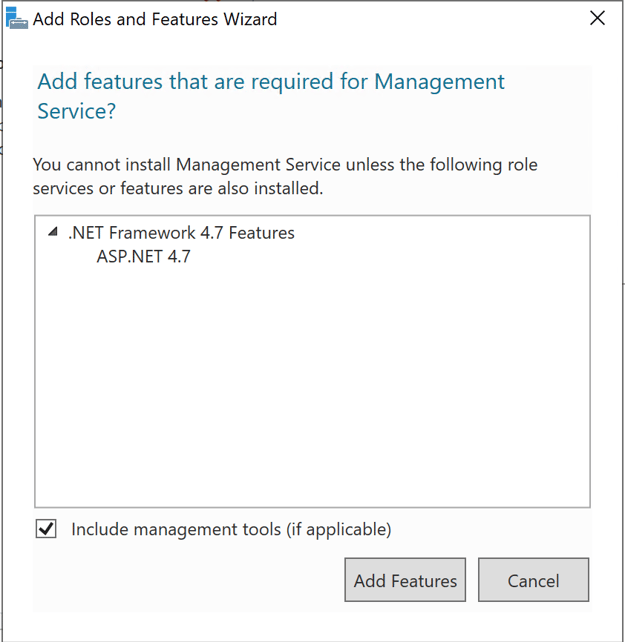Collapse the .NET Framework 4.7 Features node
The width and height of the screenshot is (625, 642).
point(53,233)
